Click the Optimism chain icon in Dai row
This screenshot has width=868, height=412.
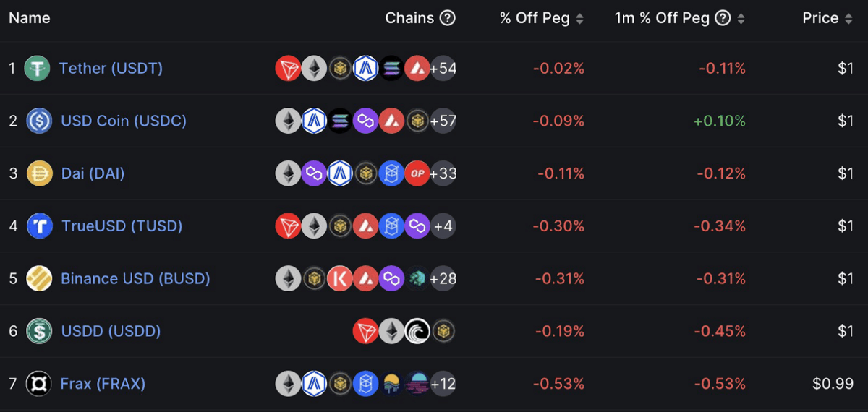[x=417, y=173]
